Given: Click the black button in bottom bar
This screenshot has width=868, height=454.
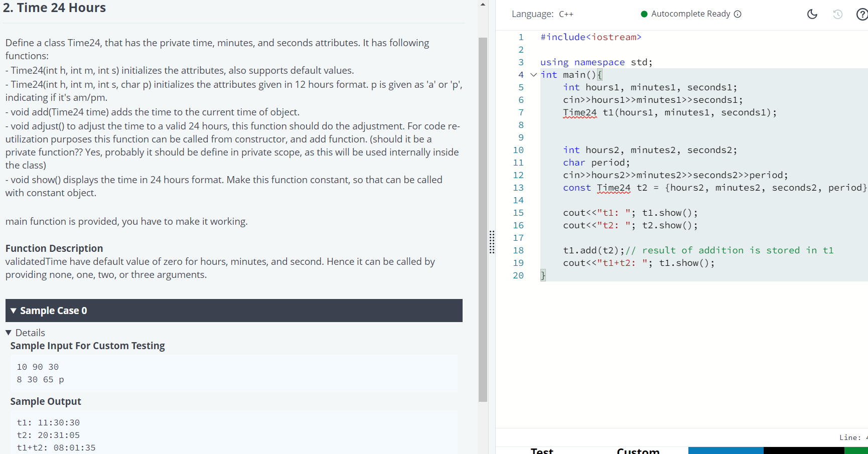Looking at the screenshot, I should point(804,450).
